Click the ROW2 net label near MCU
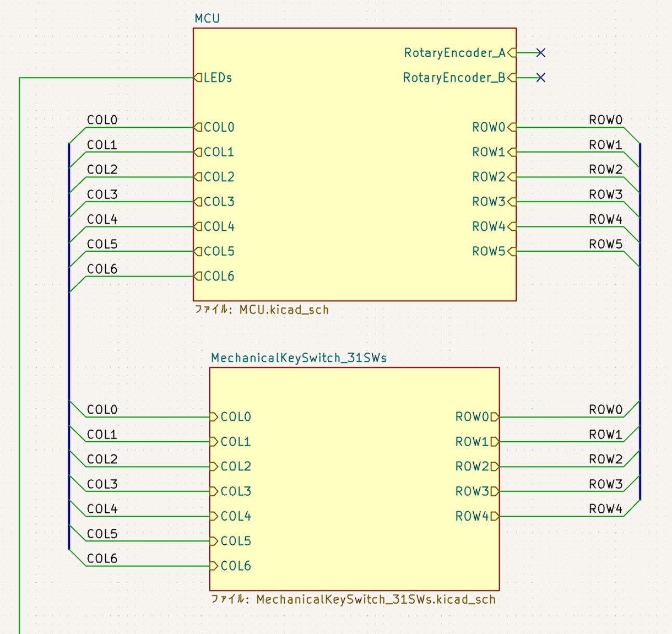This screenshot has width=672, height=634. [x=606, y=170]
